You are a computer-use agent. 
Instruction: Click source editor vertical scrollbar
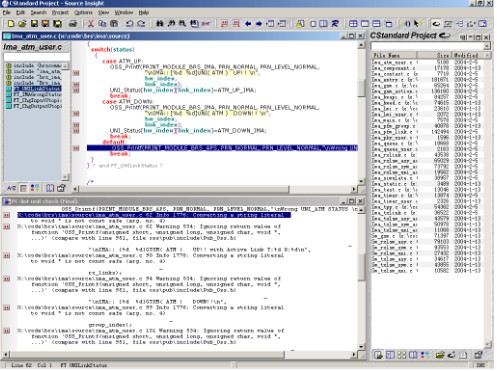[361, 112]
